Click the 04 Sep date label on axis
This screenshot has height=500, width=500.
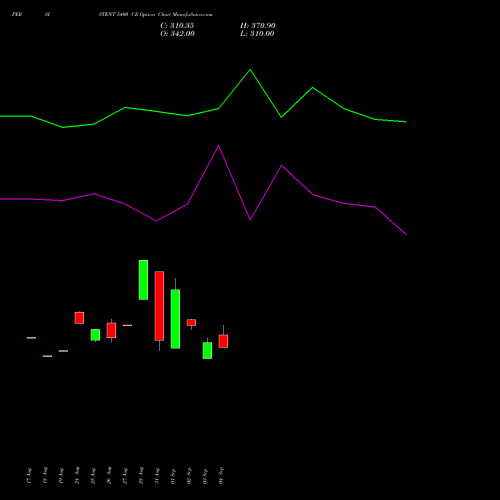coord(221,476)
